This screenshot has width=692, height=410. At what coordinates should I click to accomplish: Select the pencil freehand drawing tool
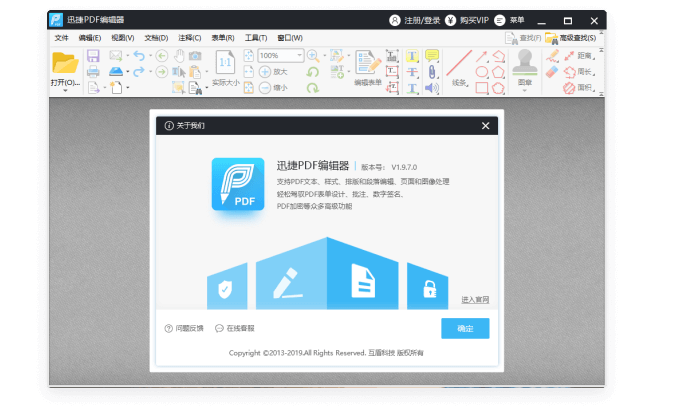click(552, 56)
